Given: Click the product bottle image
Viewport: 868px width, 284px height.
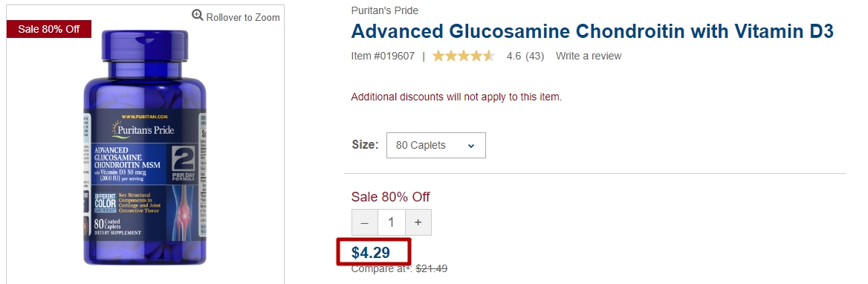Looking at the screenshot, I should pyautogui.click(x=145, y=146).
